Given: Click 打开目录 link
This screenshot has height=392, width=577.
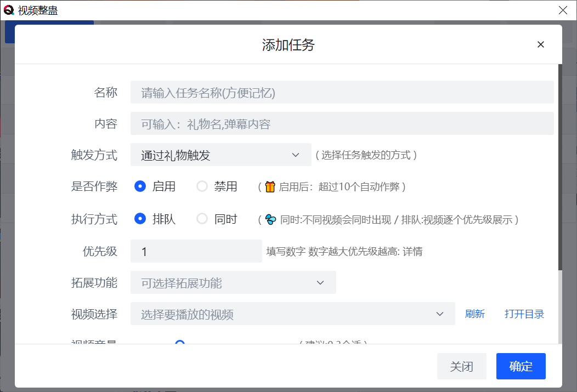Looking at the screenshot, I should [524, 314].
